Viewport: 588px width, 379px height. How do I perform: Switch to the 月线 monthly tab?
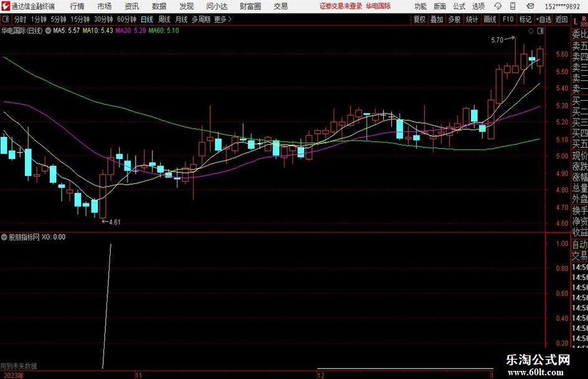coord(181,19)
